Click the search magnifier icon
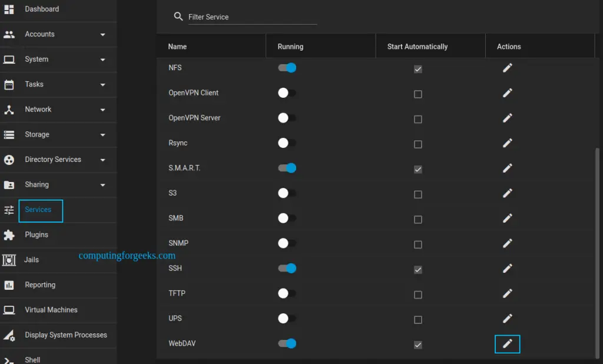The image size is (603, 364). (x=178, y=16)
